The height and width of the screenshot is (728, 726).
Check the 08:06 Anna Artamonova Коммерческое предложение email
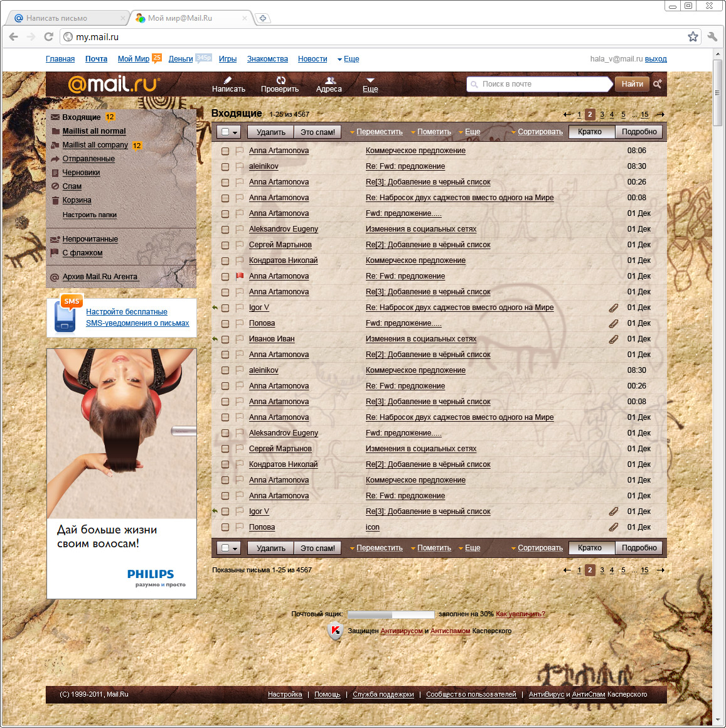click(x=225, y=151)
